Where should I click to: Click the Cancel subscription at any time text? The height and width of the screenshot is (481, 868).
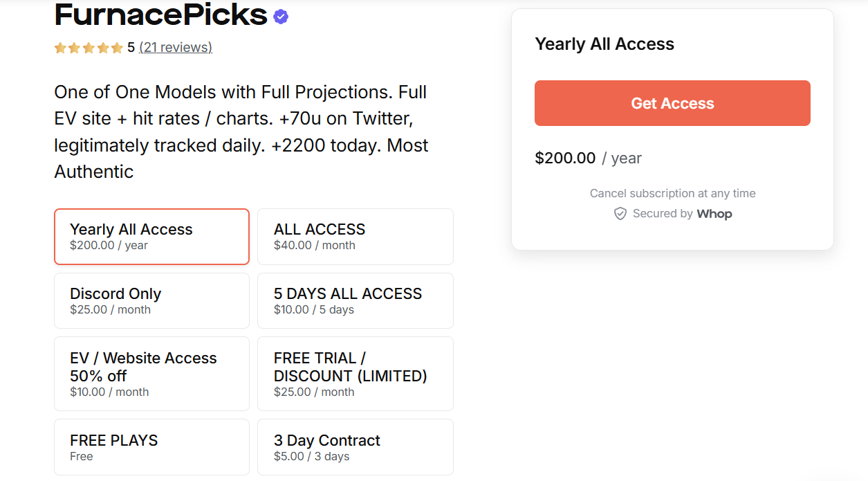click(672, 193)
